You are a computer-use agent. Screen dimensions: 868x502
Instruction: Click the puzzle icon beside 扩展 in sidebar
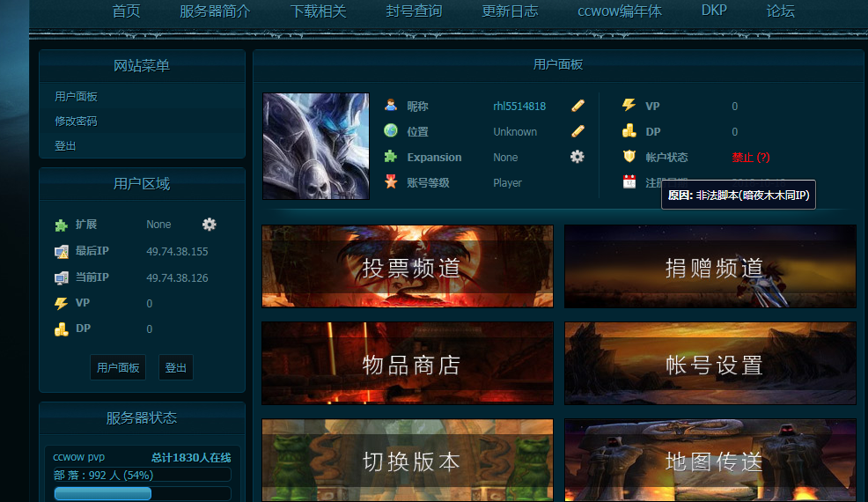[61, 225]
